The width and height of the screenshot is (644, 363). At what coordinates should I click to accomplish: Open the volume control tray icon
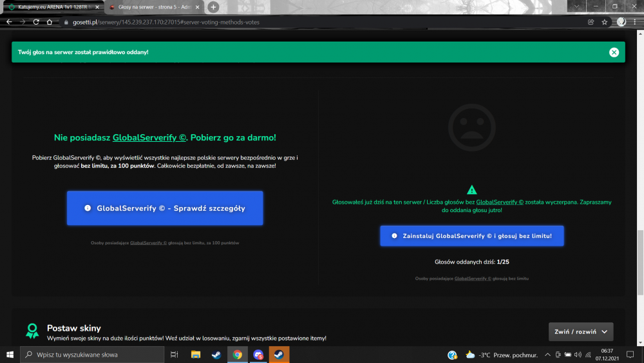point(578,355)
